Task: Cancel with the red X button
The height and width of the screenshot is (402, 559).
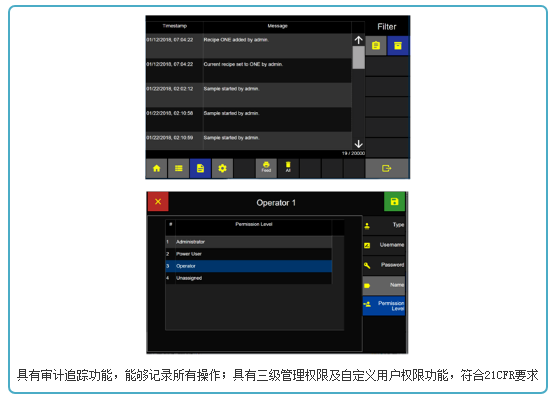Action: pyautogui.click(x=158, y=201)
